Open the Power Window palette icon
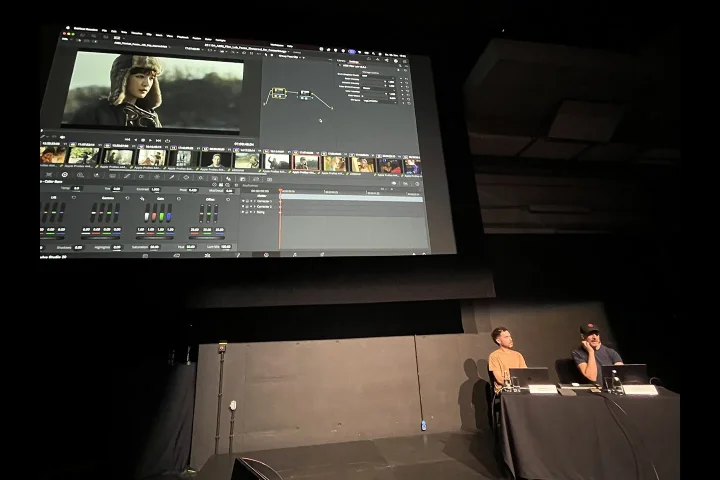This screenshot has height=480, width=720. click(186, 177)
